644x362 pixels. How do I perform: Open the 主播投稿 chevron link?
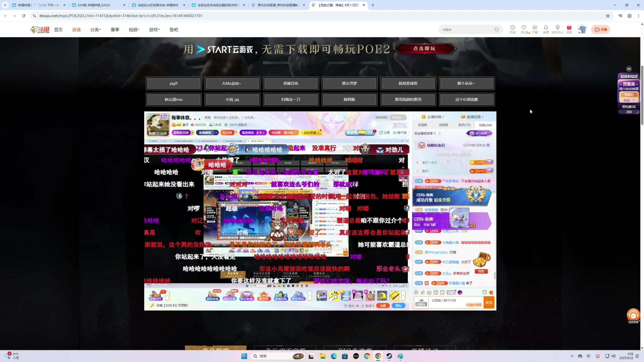[433, 117]
